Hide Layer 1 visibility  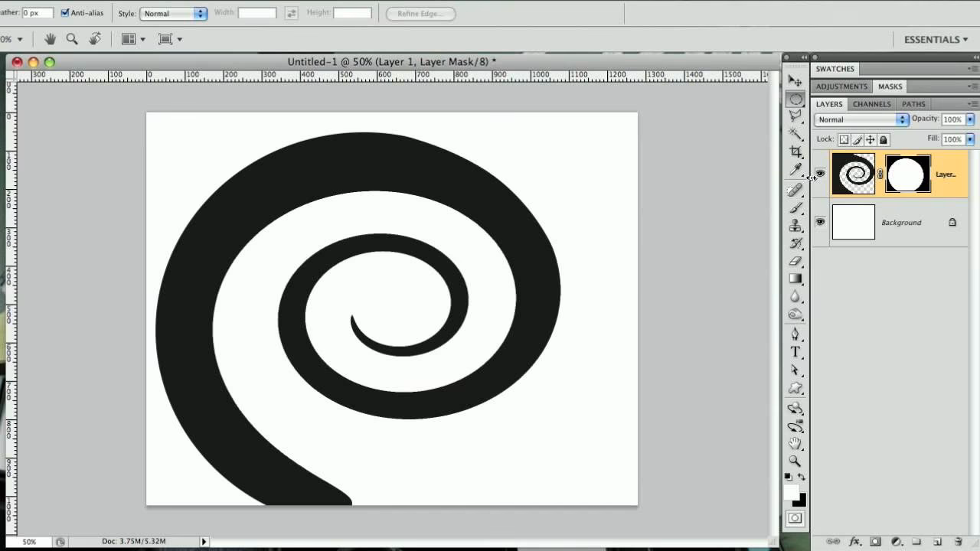820,174
